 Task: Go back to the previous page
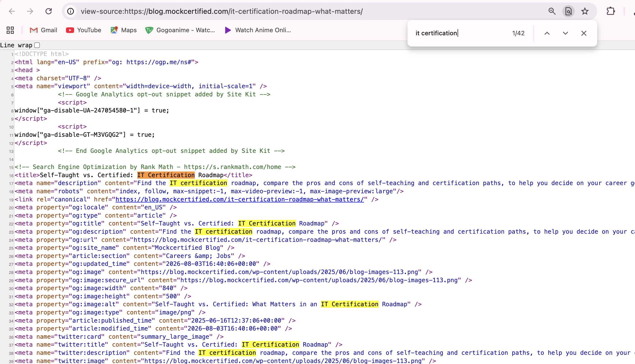point(12,11)
